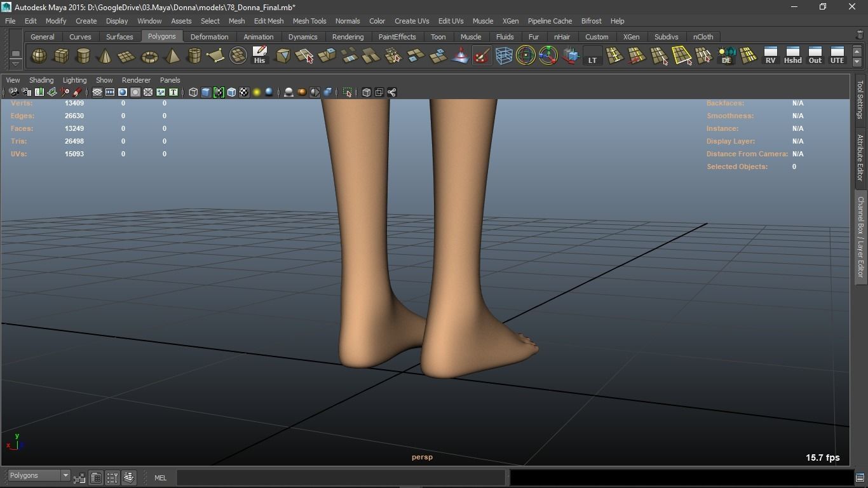Create a polygon plane from the shelf
Image resolution: width=868 pixels, height=488 pixels.
(x=127, y=56)
